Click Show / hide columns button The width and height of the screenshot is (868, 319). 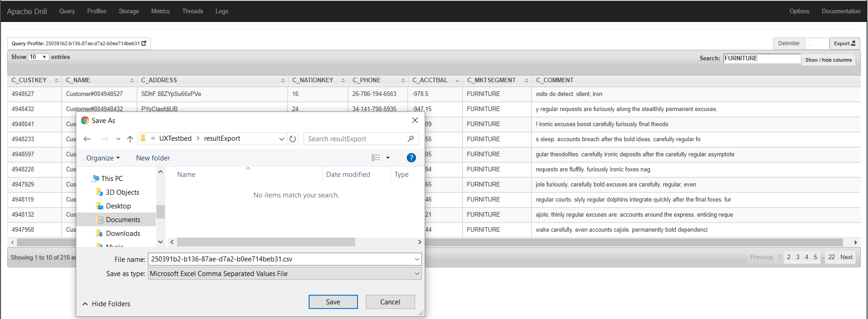(x=828, y=60)
